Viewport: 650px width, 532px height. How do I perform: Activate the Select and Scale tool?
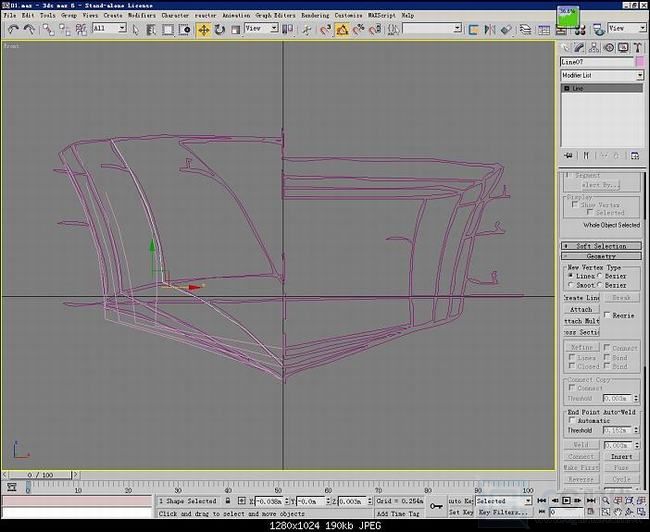235,29
